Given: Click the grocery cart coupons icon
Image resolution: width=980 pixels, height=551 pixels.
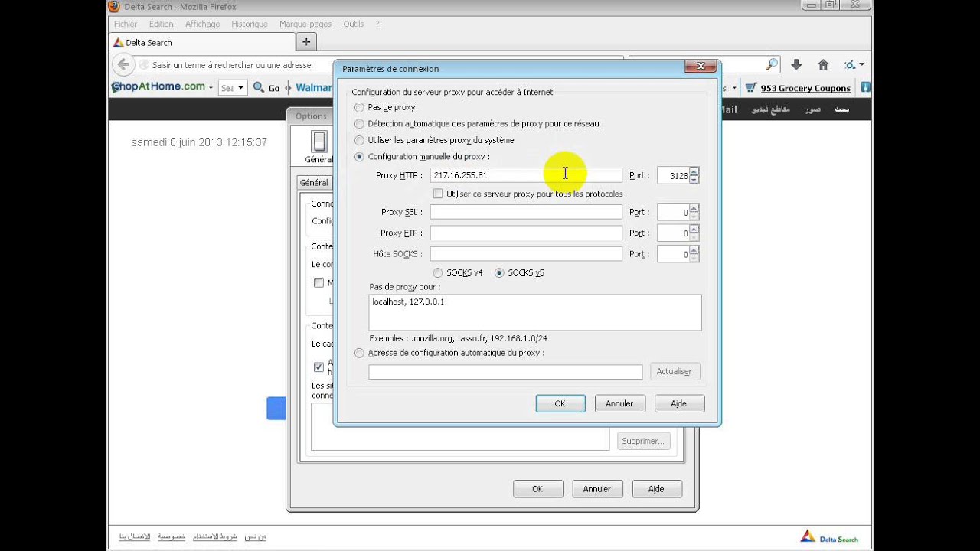Looking at the screenshot, I should coord(750,88).
